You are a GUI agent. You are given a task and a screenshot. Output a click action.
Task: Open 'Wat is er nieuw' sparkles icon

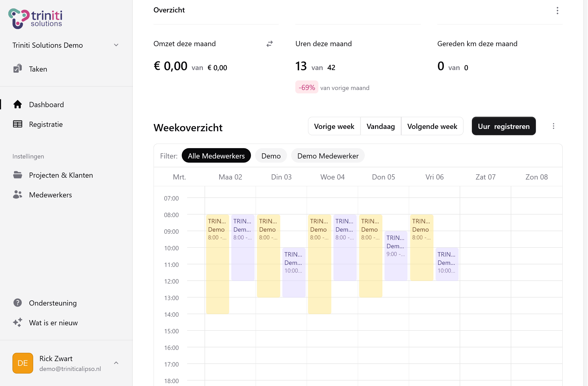(17, 322)
